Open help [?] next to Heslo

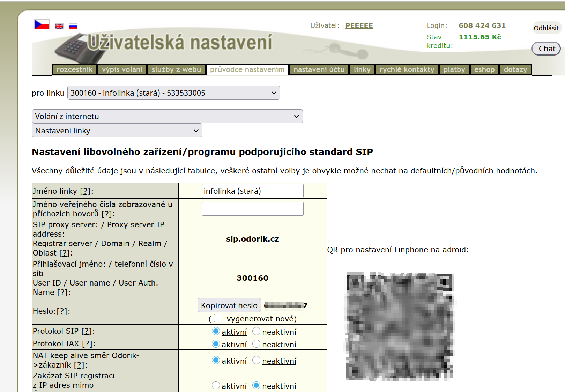click(62, 311)
